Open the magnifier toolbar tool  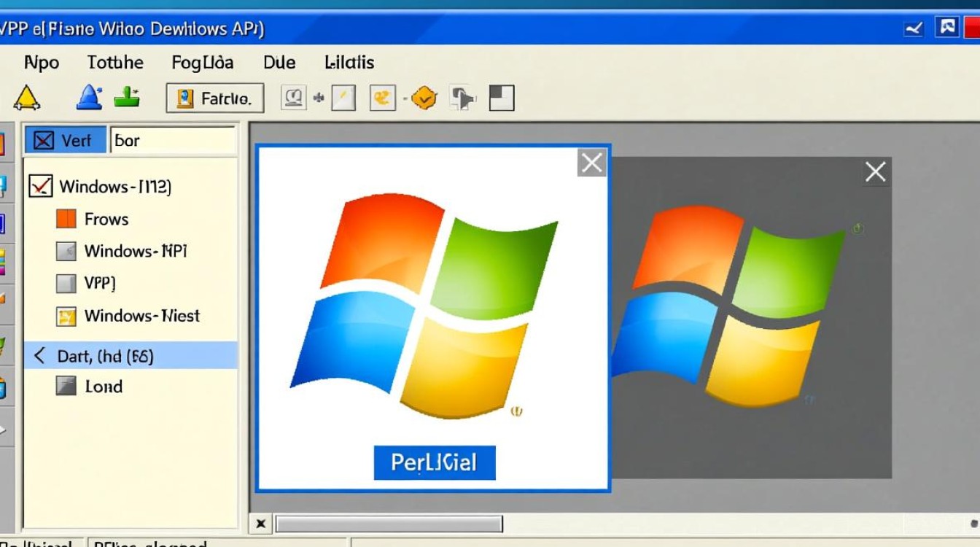293,96
